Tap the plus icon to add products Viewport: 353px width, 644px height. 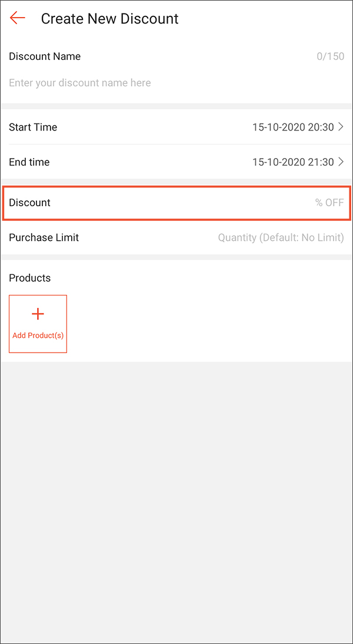click(38, 314)
